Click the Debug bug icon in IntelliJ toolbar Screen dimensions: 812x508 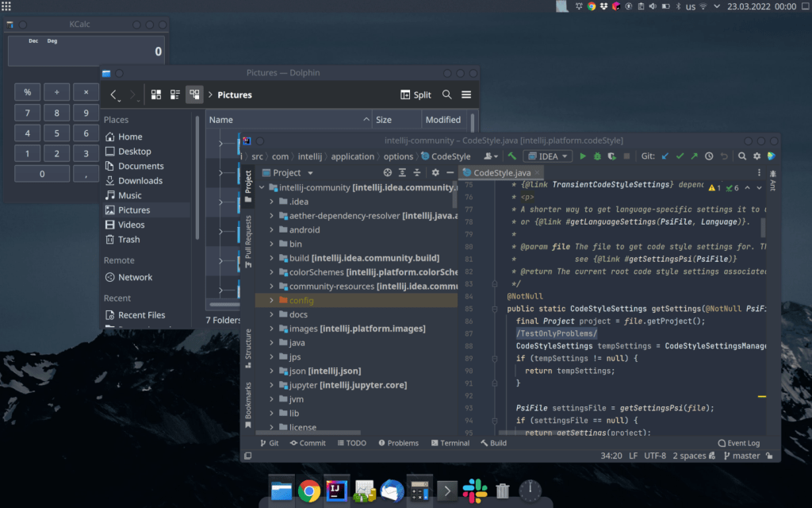click(598, 156)
